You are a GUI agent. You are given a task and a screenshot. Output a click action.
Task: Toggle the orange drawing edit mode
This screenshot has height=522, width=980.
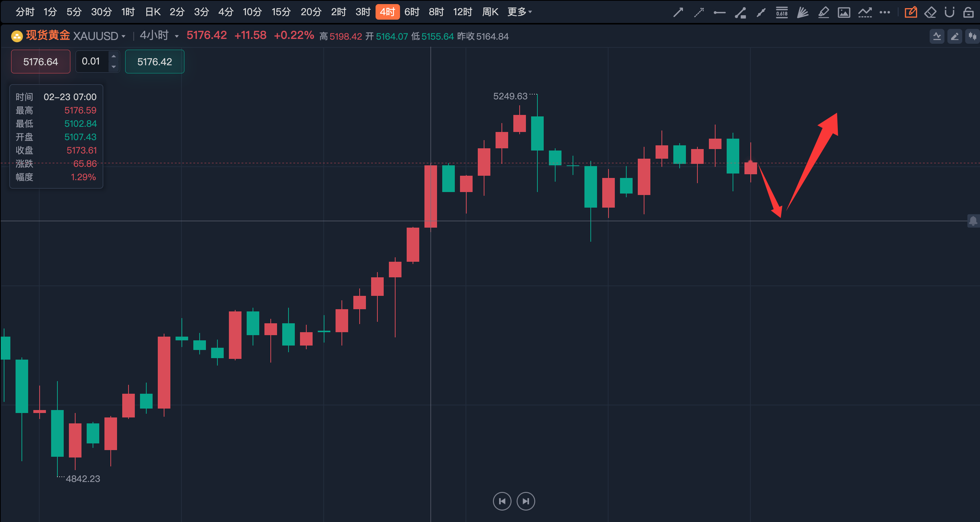click(911, 12)
